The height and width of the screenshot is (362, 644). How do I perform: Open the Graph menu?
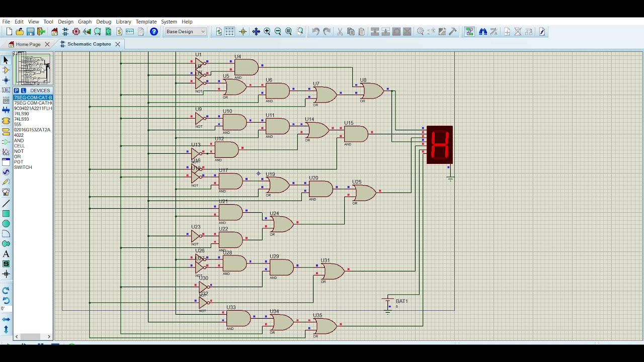(85, 22)
